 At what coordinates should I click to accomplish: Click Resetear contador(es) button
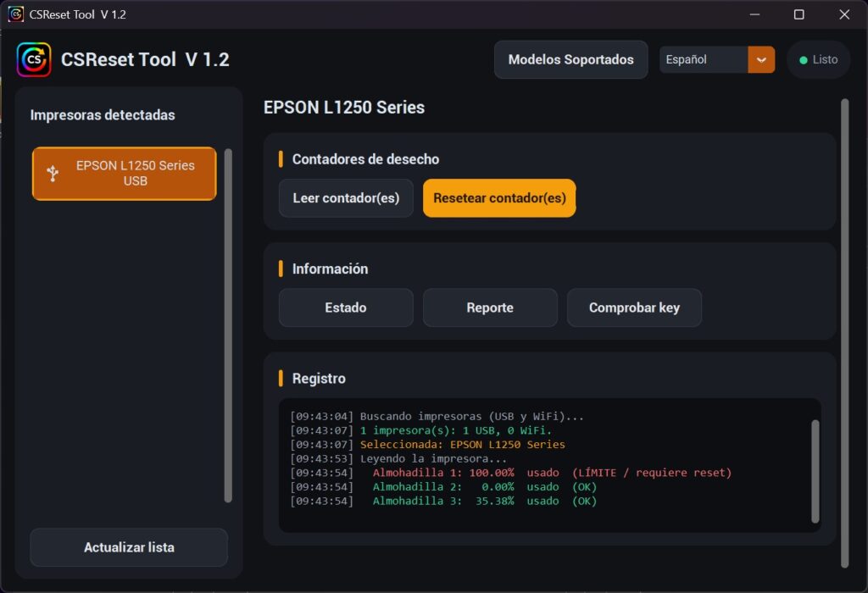499,198
